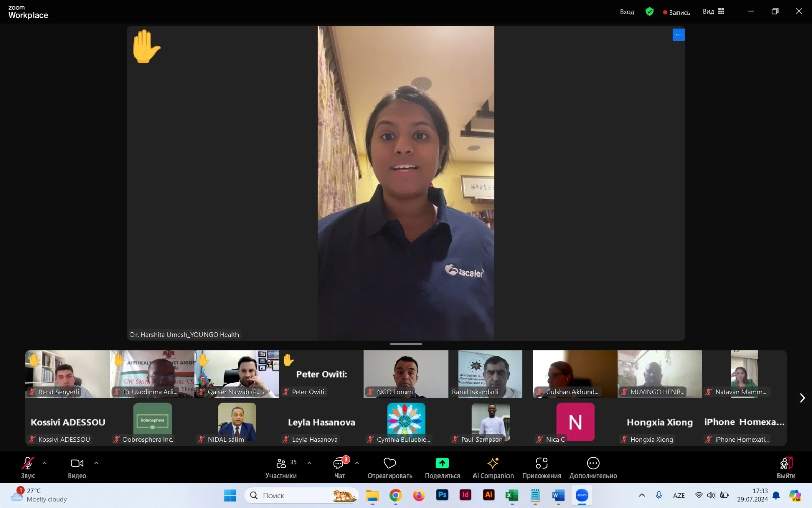Open the Чат chat panel
Screen dimensions: 812x508
[340, 467]
